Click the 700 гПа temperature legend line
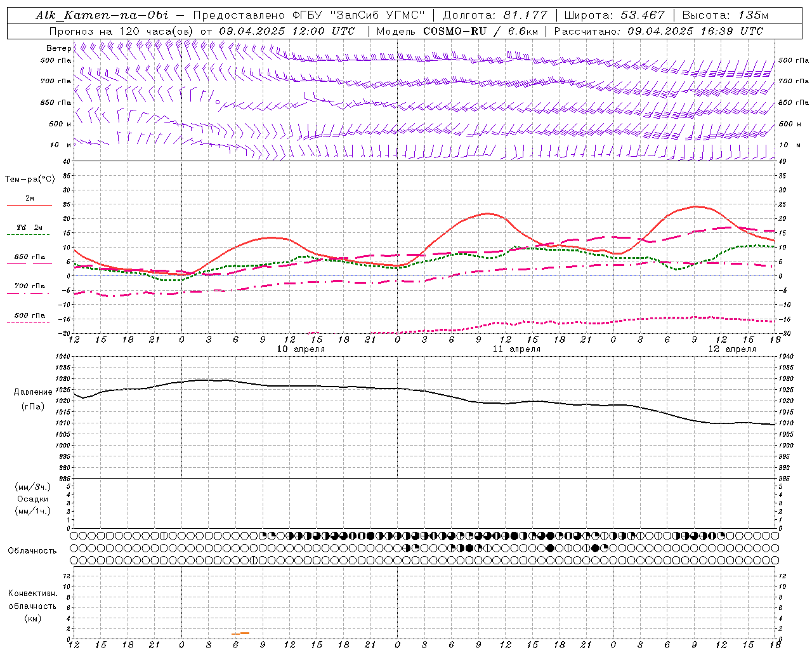Image resolution: width=812 pixels, height=650 pixels. point(29,293)
